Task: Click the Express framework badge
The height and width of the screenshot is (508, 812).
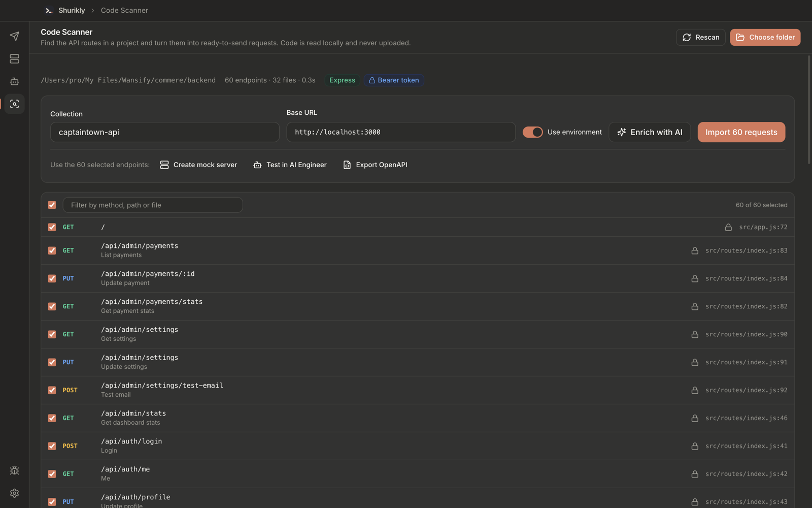Action: (x=343, y=80)
